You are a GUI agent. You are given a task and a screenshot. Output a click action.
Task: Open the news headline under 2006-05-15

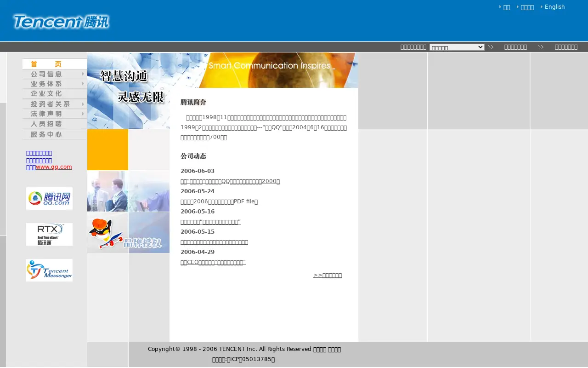coord(214,242)
